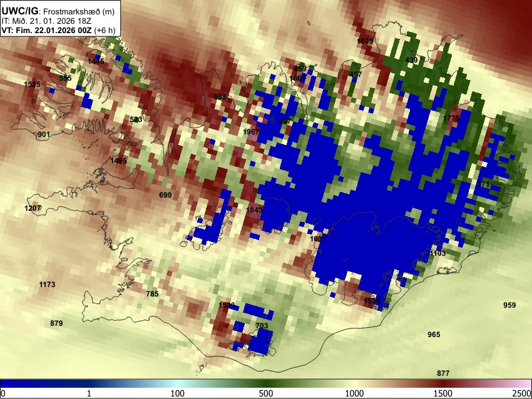This screenshot has width=532, height=399.
Task: Click the map value 497
Action: click(x=285, y=122)
